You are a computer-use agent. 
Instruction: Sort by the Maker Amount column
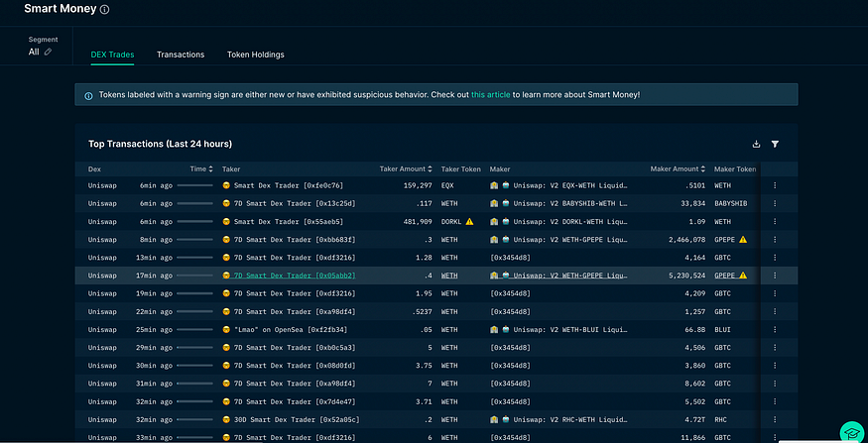click(703, 168)
